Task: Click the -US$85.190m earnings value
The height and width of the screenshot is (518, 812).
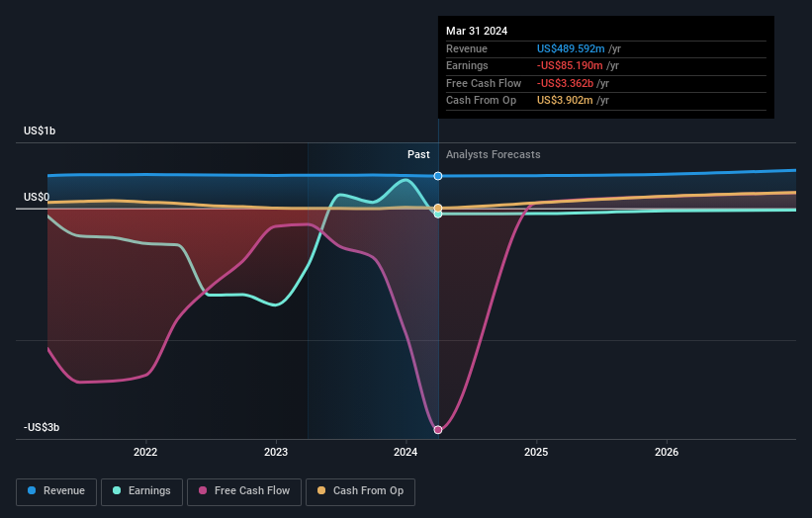Action: [x=570, y=65]
